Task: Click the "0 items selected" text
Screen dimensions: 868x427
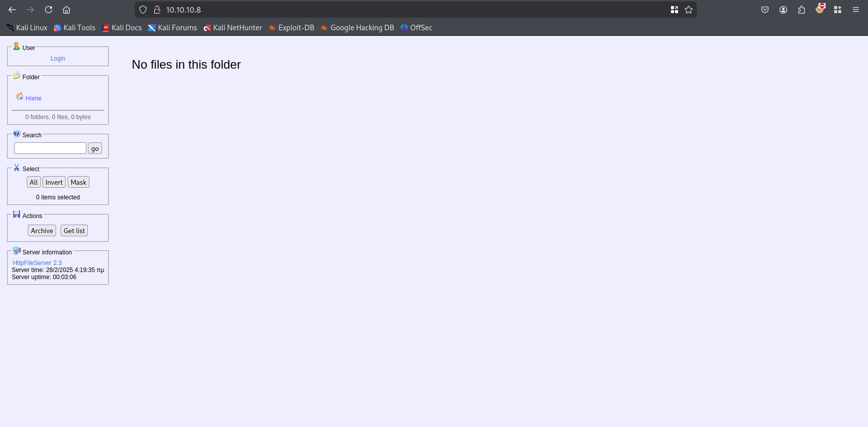Action: (58, 197)
